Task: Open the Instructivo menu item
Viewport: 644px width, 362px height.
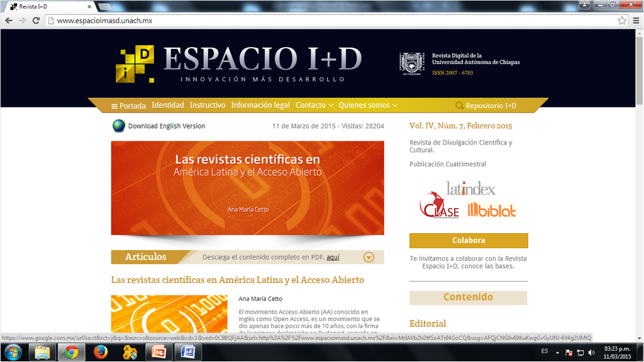Action: click(x=208, y=105)
